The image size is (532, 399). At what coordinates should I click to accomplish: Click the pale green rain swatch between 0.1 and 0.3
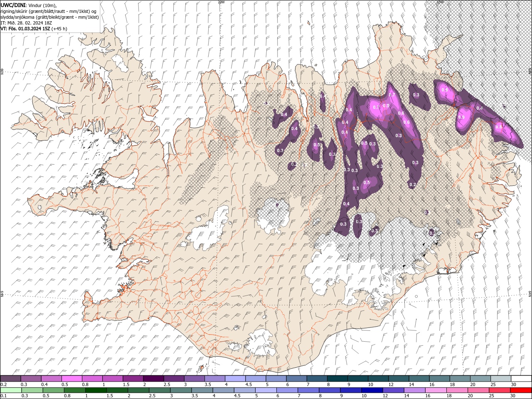click(11, 390)
